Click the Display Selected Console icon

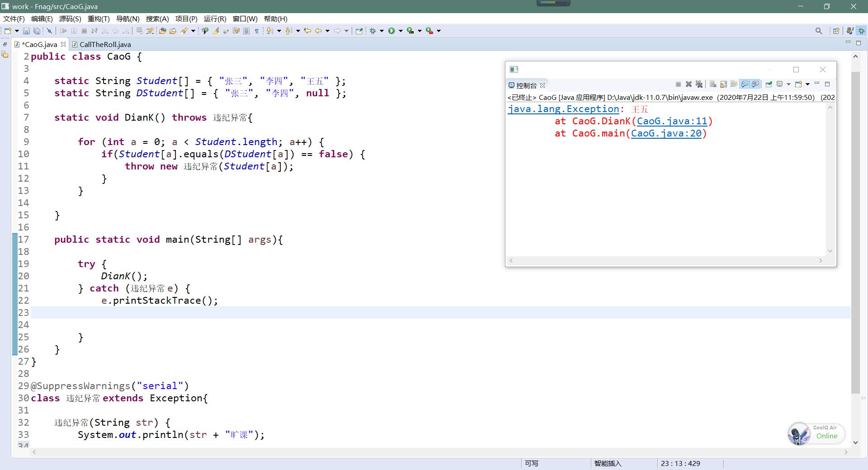tap(779, 84)
